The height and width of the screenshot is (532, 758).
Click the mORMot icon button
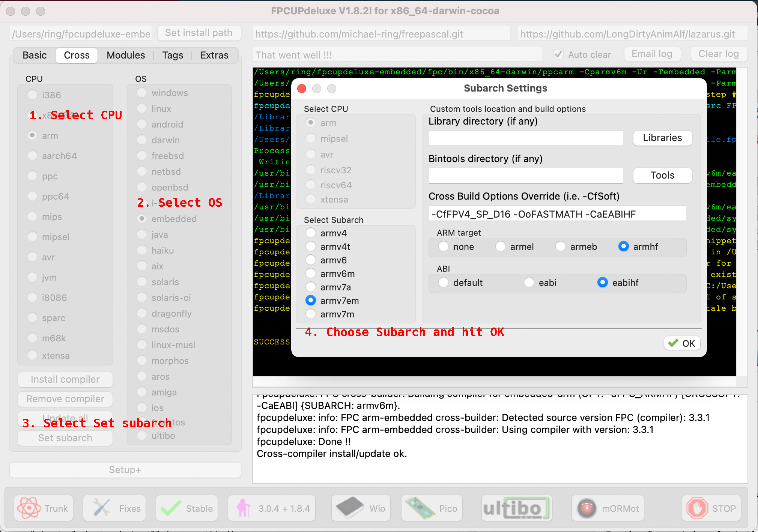pyautogui.click(x=608, y=508)
